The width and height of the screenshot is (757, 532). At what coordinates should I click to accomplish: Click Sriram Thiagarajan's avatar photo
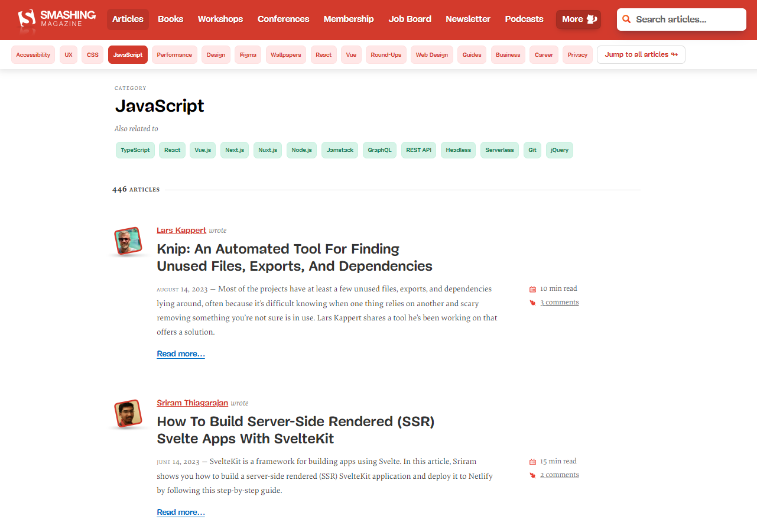point(128,413)
